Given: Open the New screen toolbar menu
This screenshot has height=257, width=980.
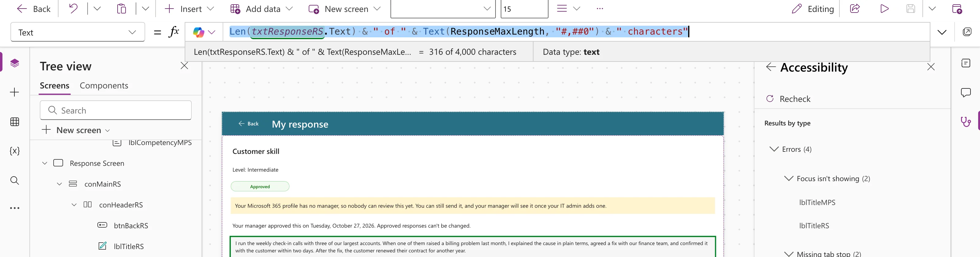Looking at the screenshot, I should click(345, 9).
